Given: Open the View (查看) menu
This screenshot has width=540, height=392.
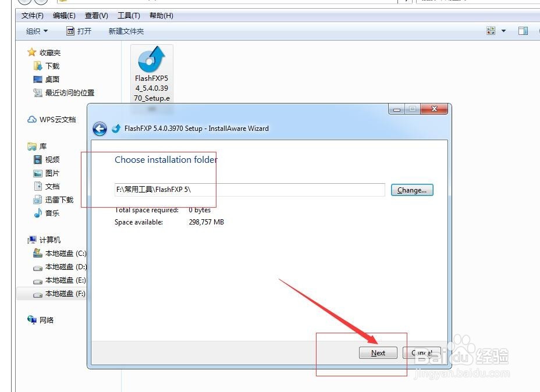Looking at the screenshot, I should tap(97, 16).
